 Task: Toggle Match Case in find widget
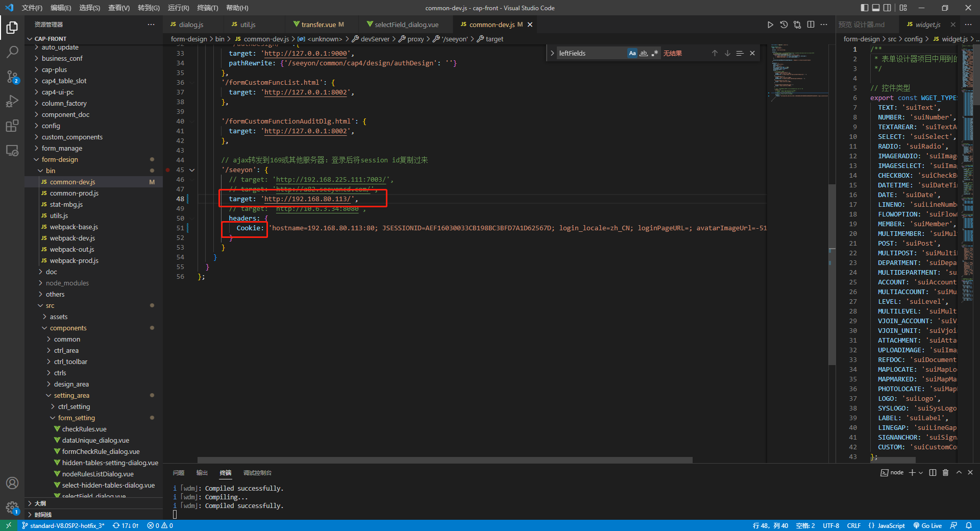pyautogui.click(x=632, y=53)
